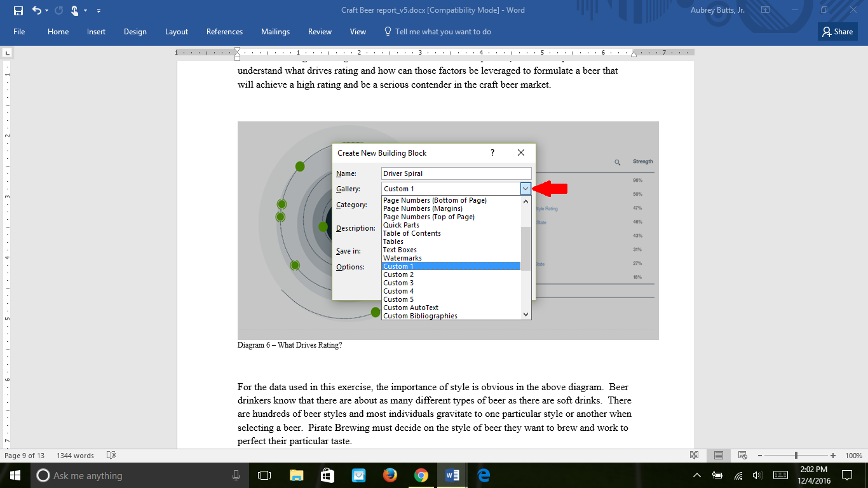Screen dimensions: 868x488
Task: Open the References ribbon tab
Action: click(225, 31)
